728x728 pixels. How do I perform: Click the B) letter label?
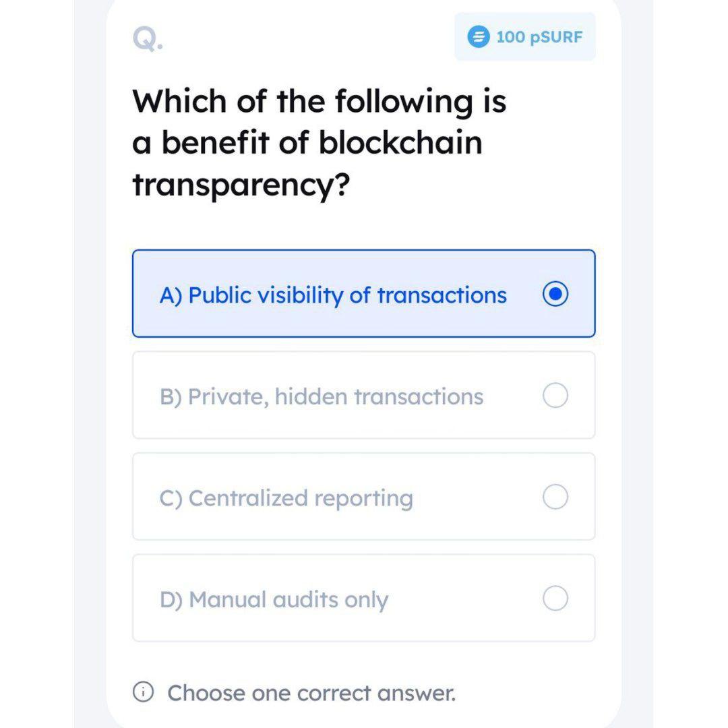click(x=171, y=397)
